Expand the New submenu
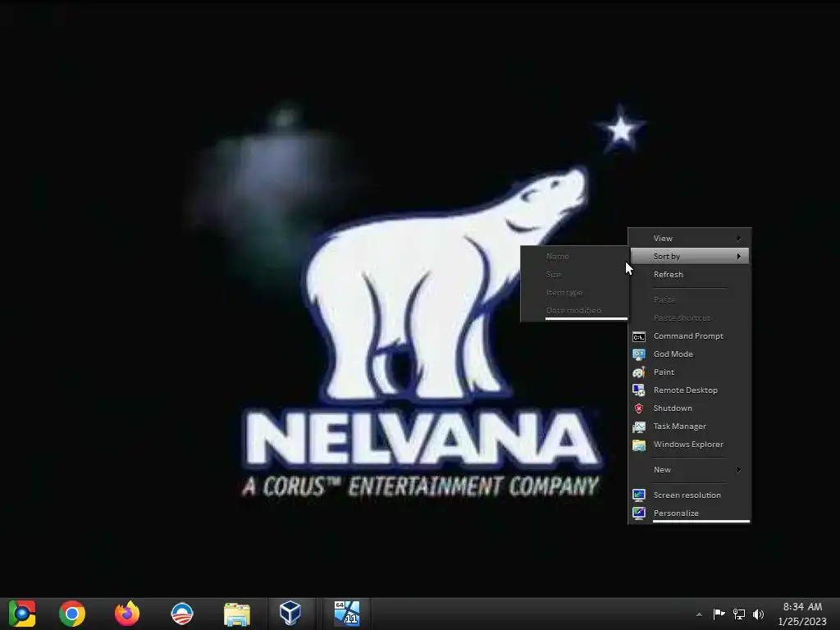Screen dimensions: 840x630 pyautogui.click(x=689, y=470)
